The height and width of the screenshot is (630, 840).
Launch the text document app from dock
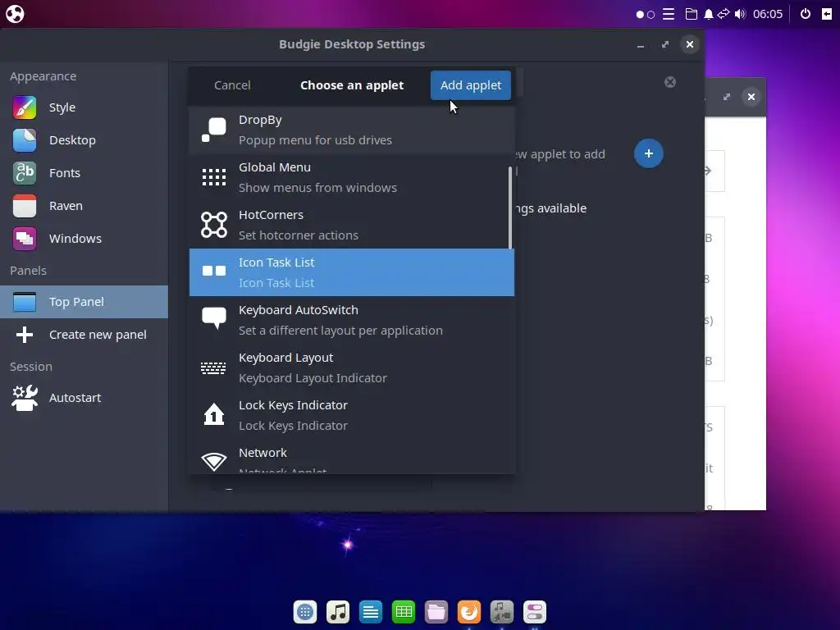point(371,612)
